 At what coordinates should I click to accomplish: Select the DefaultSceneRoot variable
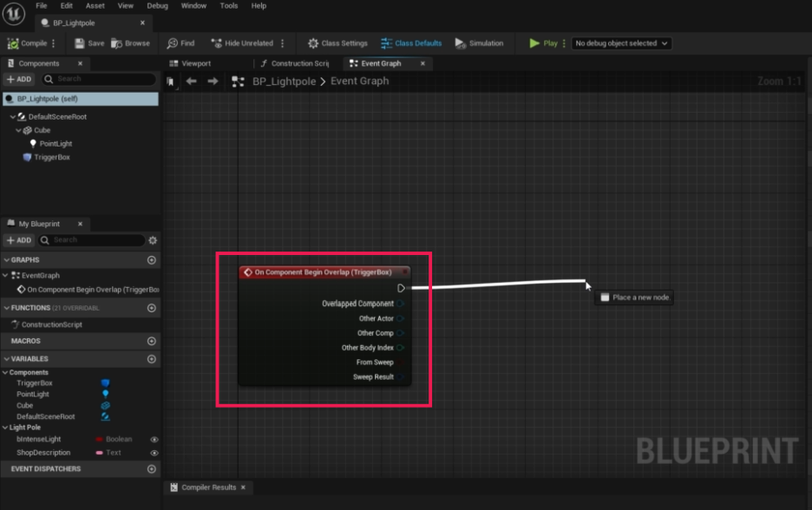coord(46,417)
